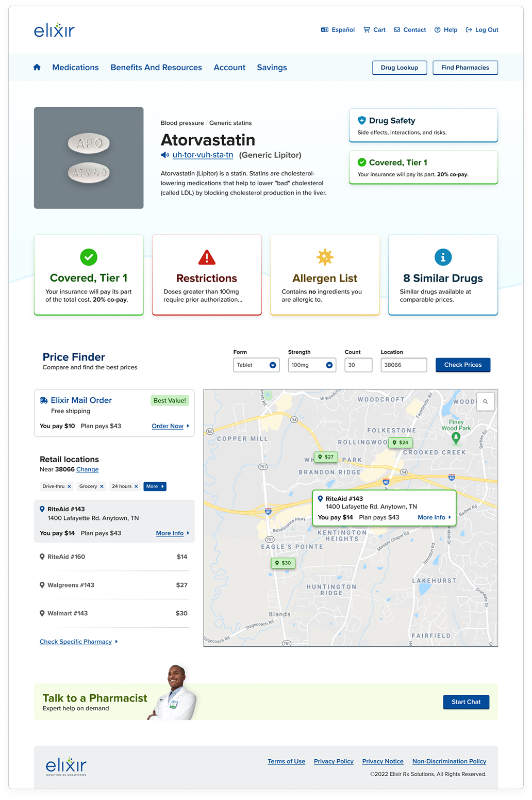This screenshot has width=532, height=800.
Task: Go to the home icon in navigation
Action: pos(37,67)
